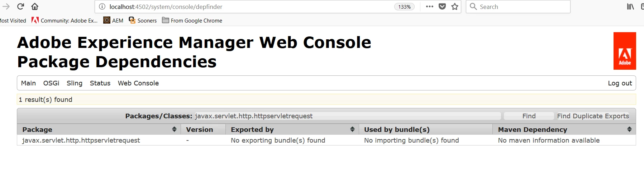Sort table by Maven Dependency column arrows
Viewport: 644px width, 183px height.
tap(629, 129)
